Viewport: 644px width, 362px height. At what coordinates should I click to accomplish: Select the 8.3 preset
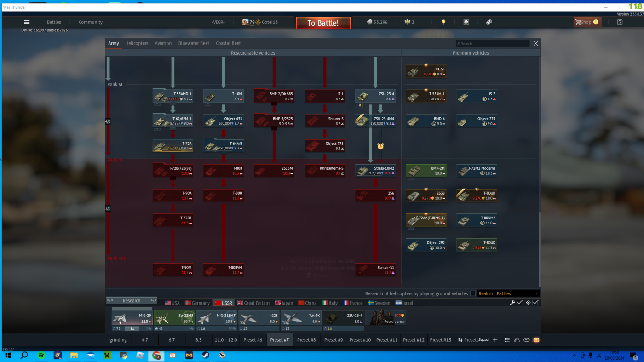pyautogui.click(x=199, y=340)
